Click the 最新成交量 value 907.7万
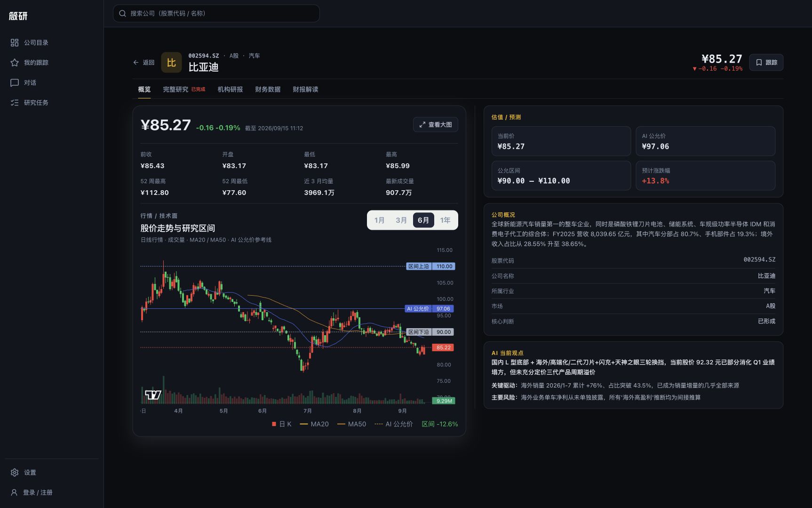The width and height of the screenshot is (812, 508). (398, 193)
